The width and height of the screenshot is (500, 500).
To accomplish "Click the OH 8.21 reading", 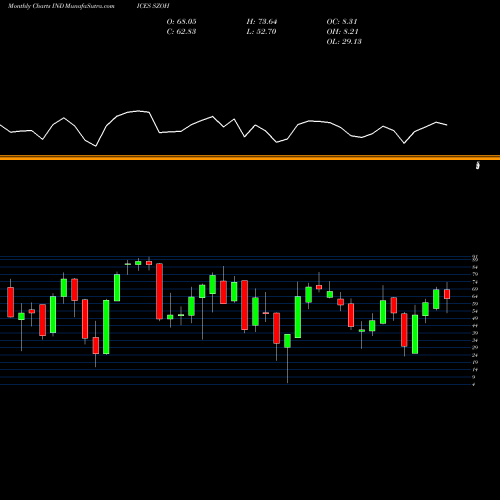I will (x=342, y=32).
